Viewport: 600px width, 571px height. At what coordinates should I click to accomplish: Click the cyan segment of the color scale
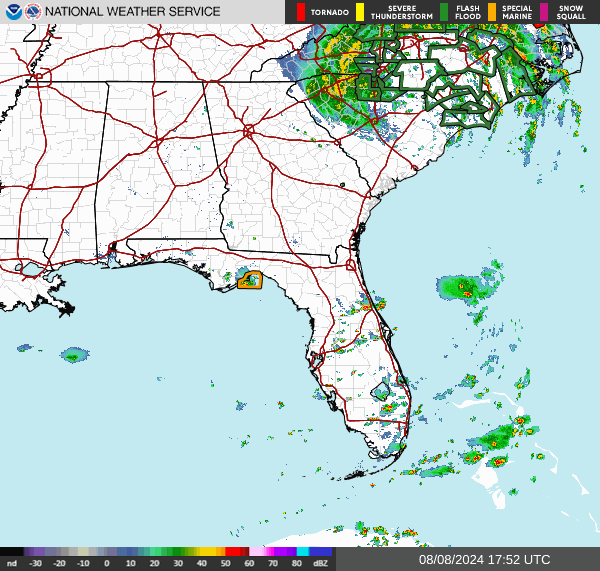[303, 551]
